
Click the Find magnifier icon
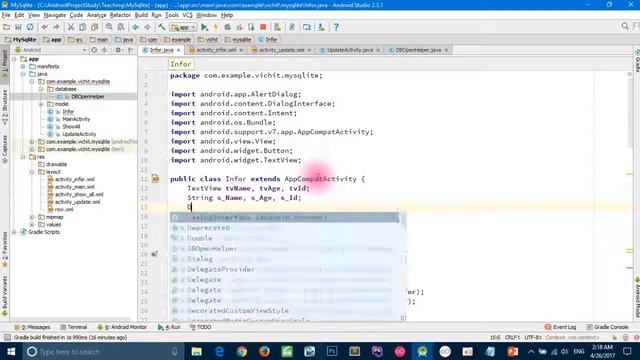(109, 27)
